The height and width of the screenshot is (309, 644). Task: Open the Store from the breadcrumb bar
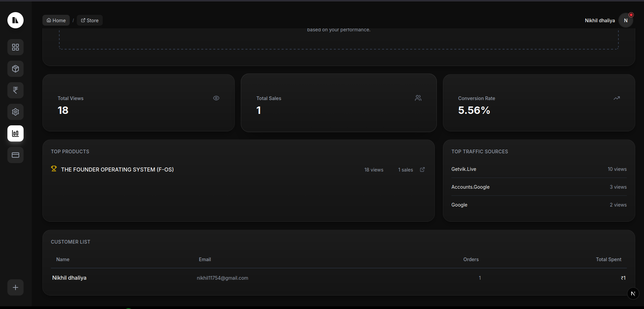point(90,20)
